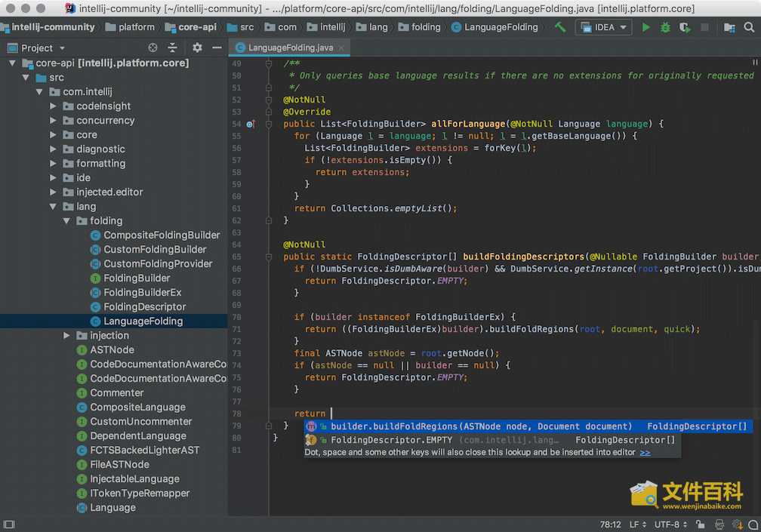Close the LanguageFolding.java tab
Viewport: 761px width, 532px height.
[x=341, y=48]
